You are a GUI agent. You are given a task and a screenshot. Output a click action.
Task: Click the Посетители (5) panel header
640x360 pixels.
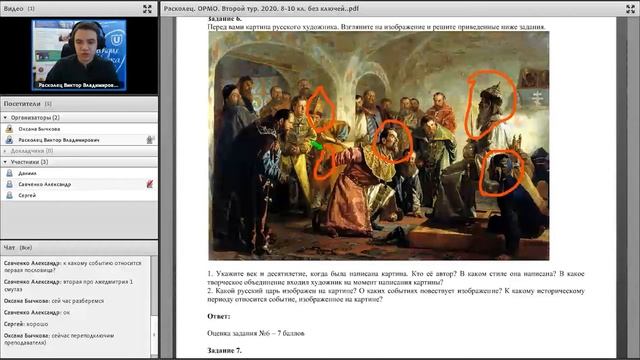[79, 104]
